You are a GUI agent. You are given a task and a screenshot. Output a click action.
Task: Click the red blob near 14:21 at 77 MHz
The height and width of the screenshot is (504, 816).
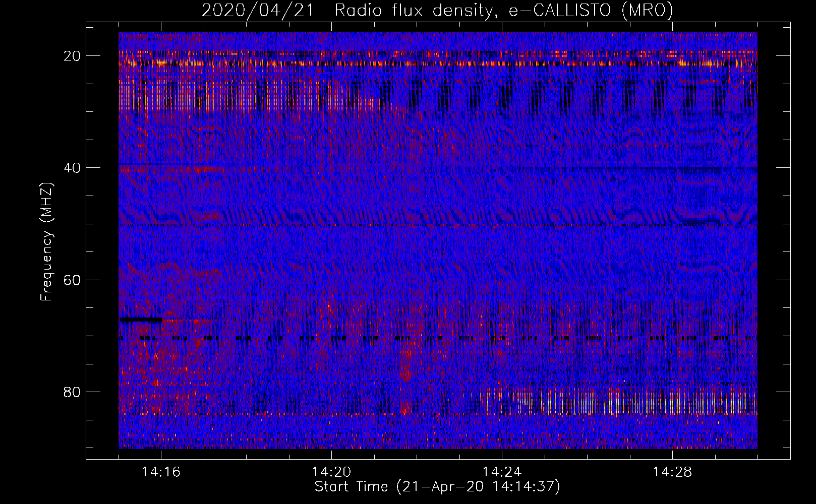point(405,374)
